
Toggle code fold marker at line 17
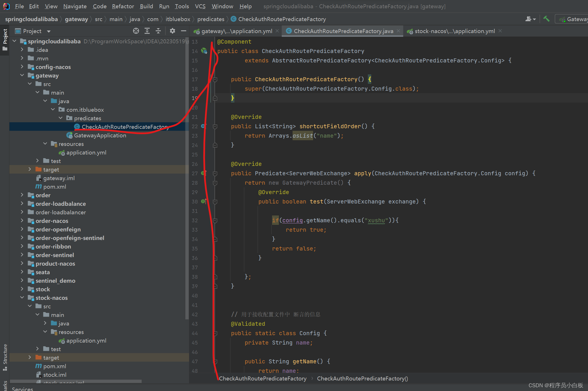click(x=215, y=80)
